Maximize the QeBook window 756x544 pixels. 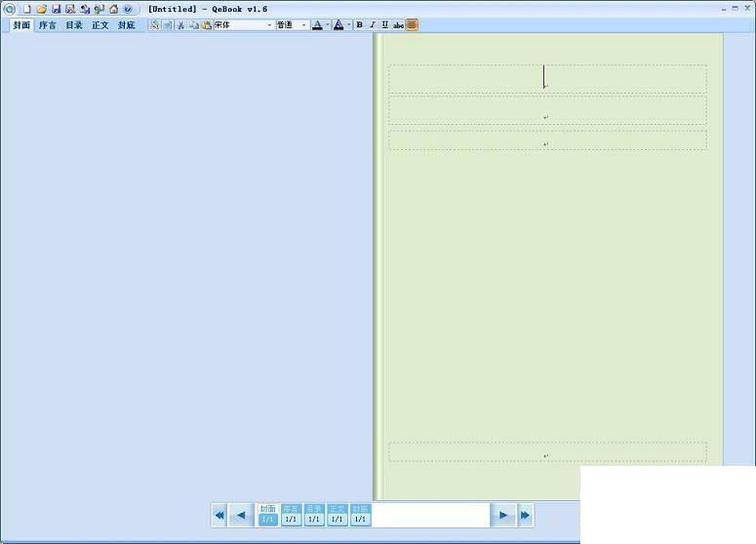[736, 8]
